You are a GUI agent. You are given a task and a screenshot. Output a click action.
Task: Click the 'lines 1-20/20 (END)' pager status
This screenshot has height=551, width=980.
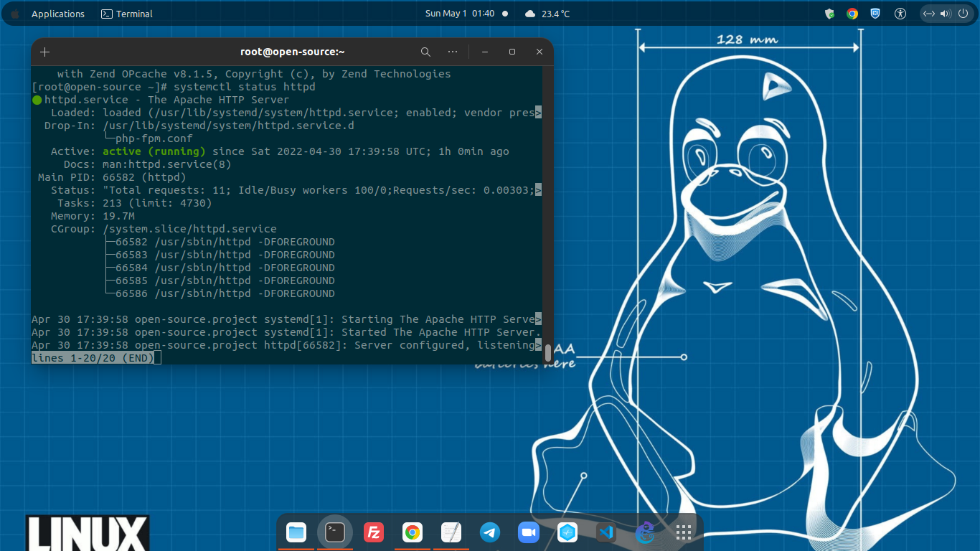tap(93, 358)
